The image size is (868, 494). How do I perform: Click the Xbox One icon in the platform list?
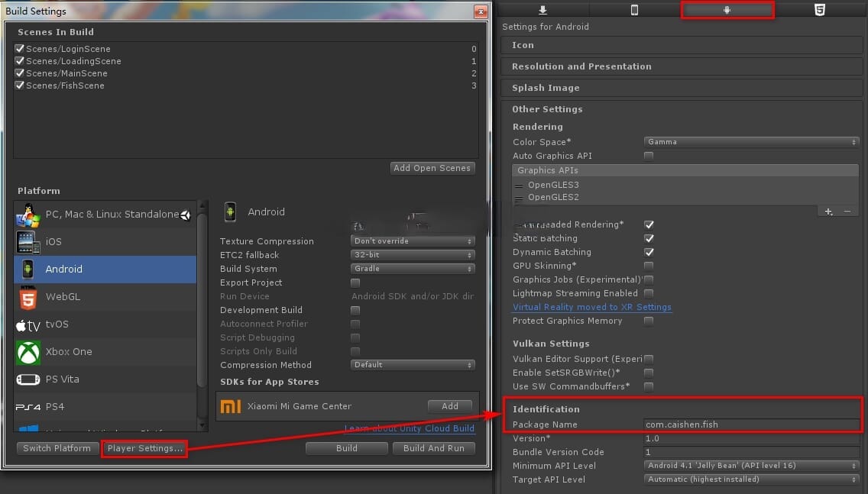click(28, 352)
